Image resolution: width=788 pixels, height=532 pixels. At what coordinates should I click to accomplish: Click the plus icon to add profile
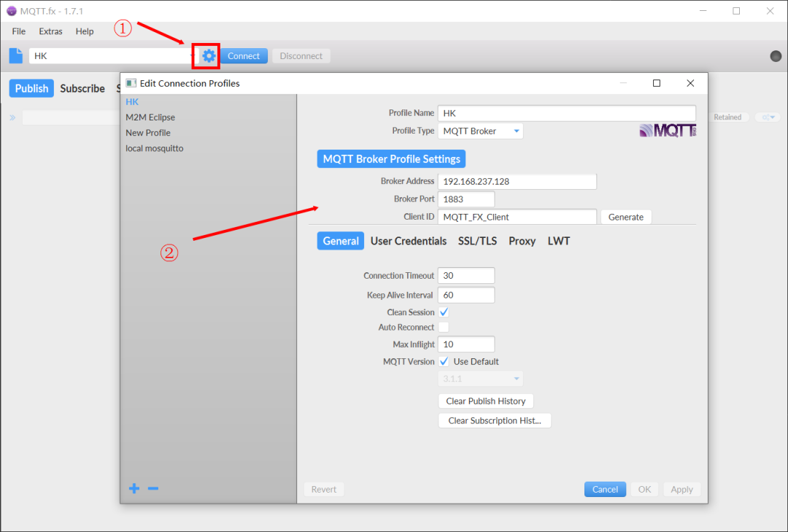pyautogui.click(x=134, y=488)
